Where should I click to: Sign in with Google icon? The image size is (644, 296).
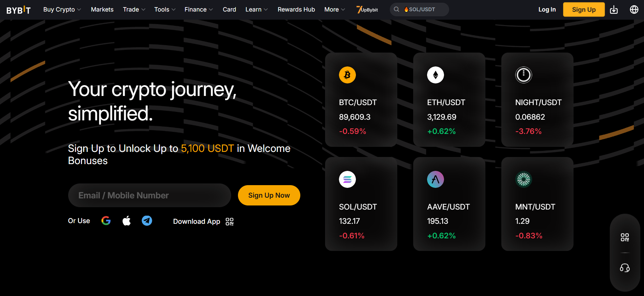click(x=106, y=221)
